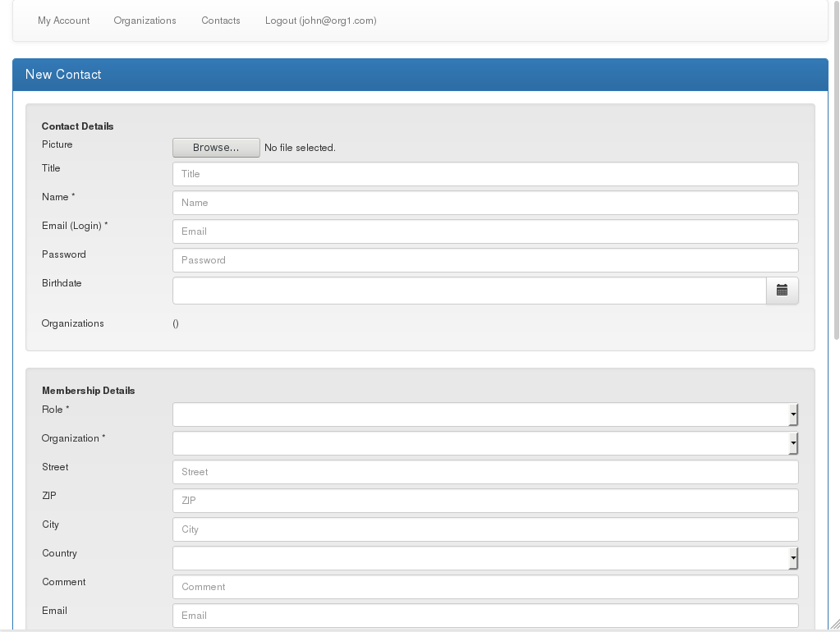Expand the Role dropdown
Viewport: 840px width, 632px height.
(x=485, y=414)
